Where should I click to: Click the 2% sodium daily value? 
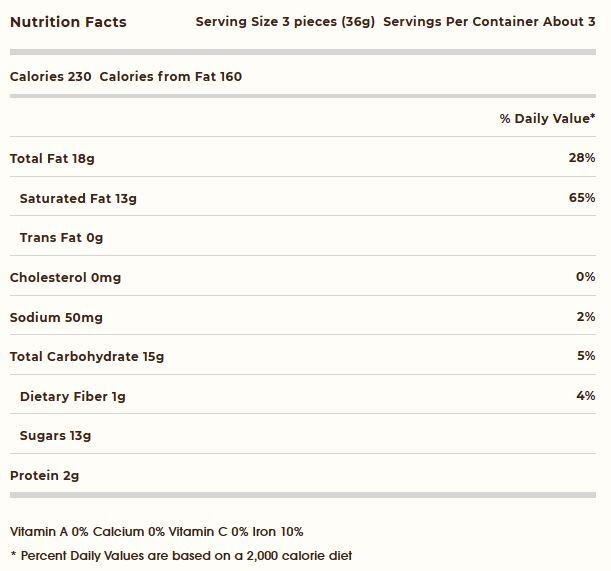[x=586, y=316]
